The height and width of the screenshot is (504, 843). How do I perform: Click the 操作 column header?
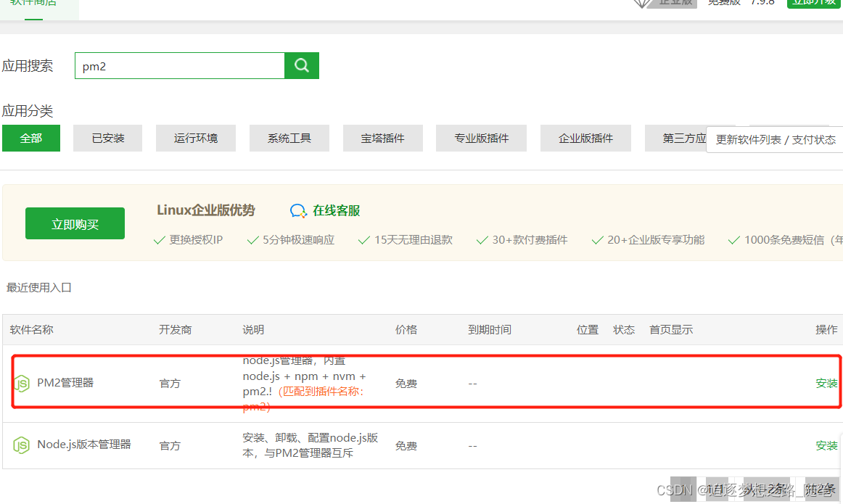826,329
